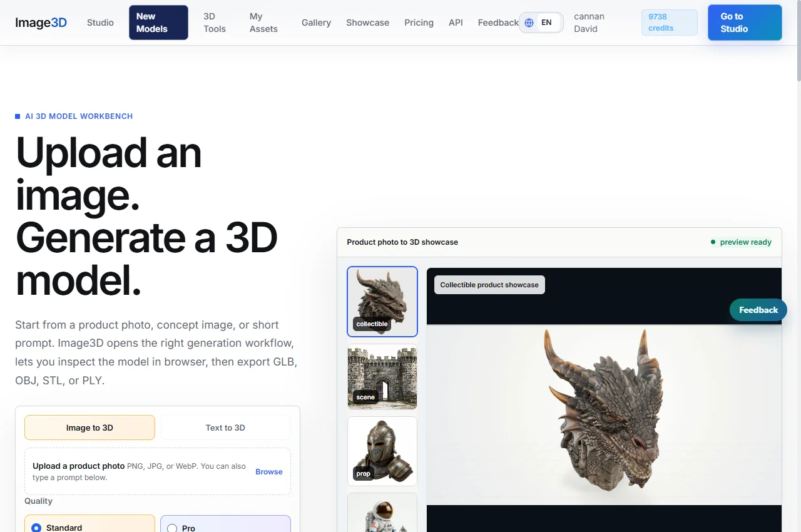Switch to the Image to 3D tab

coord(89,427)
